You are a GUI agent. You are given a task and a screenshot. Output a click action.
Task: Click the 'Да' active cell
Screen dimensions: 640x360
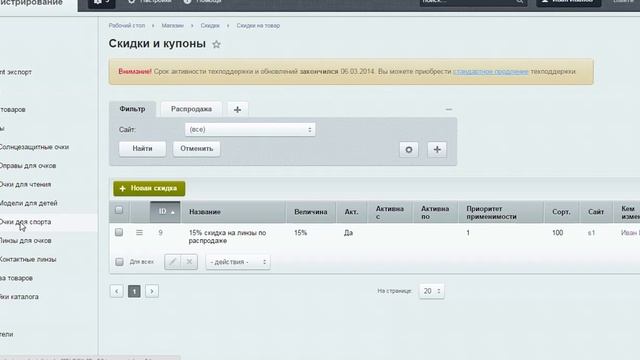pos(348,233)
